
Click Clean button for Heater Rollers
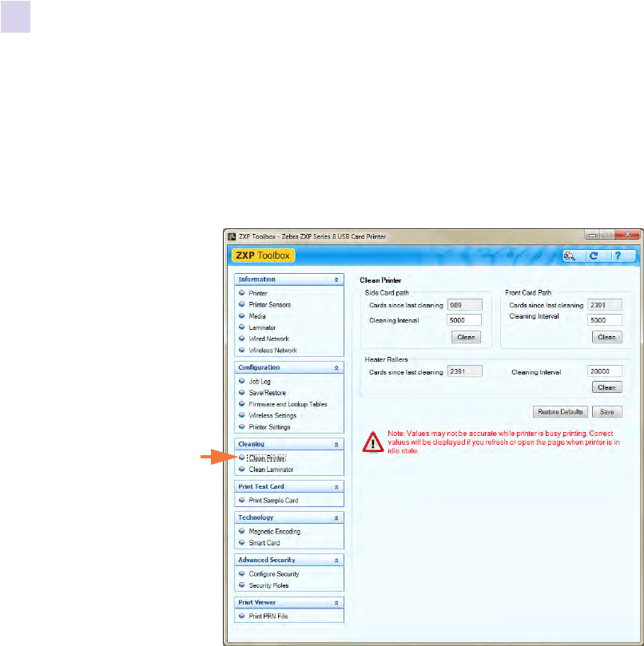[x=607, y=388]
